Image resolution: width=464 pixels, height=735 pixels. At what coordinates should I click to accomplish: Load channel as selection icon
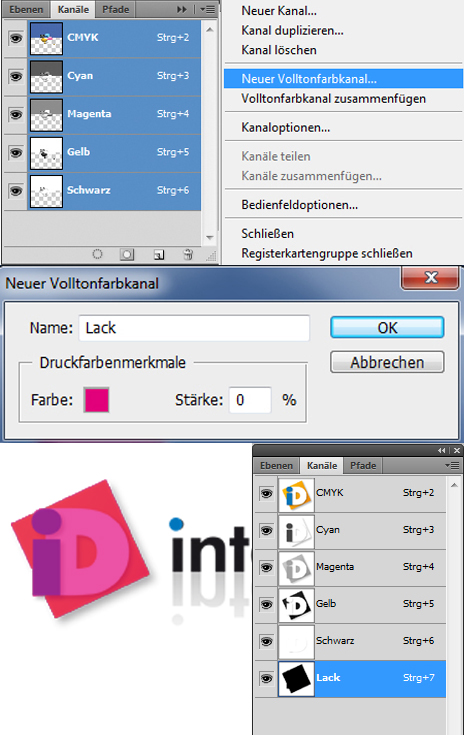pos(97,254)
